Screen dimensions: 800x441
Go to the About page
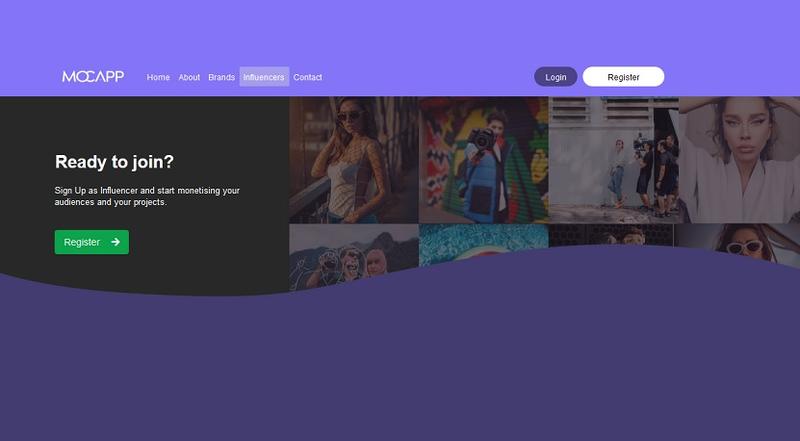coord(189,77)
